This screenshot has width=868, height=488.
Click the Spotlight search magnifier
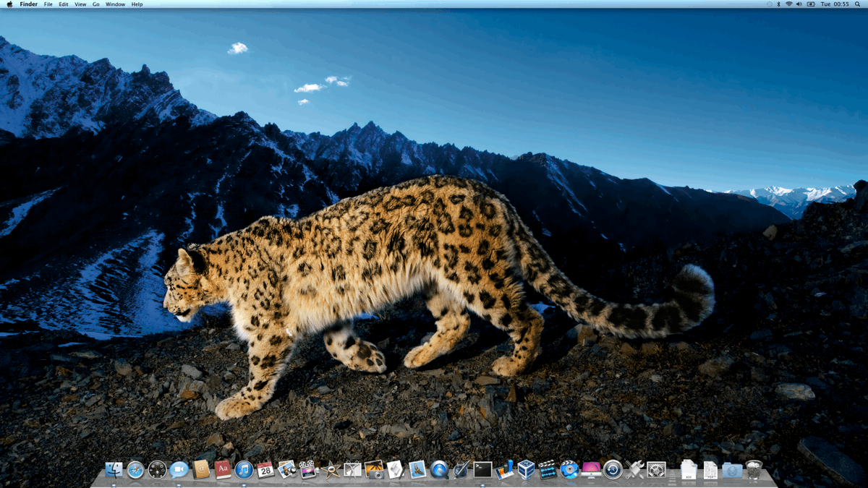pyautogui.click(x=857, y=4)
